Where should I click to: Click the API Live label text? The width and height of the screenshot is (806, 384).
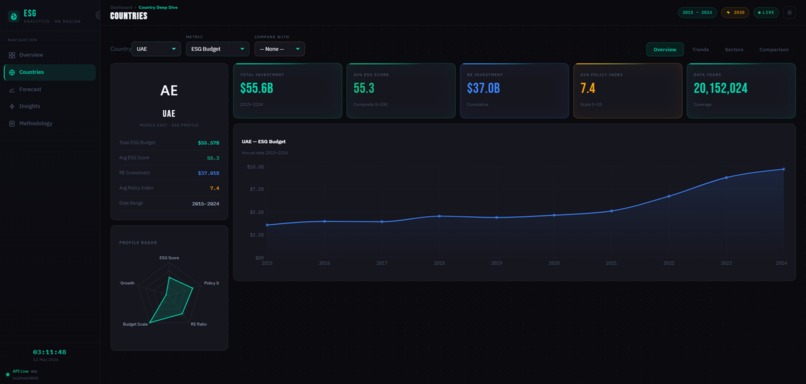21,371
